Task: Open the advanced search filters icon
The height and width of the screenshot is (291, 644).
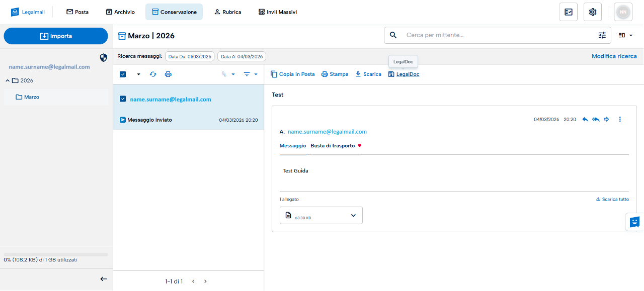Action: tap(602, 35)
